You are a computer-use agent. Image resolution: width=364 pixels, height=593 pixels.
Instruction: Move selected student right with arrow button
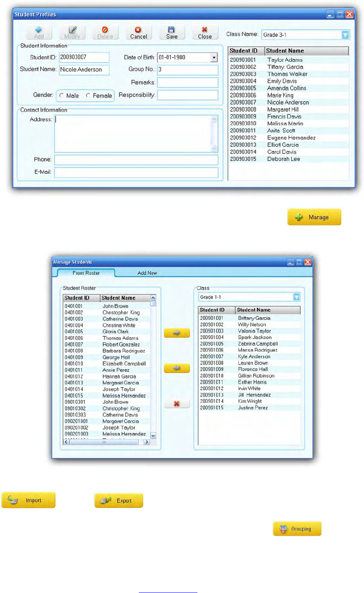coord(177,333)
